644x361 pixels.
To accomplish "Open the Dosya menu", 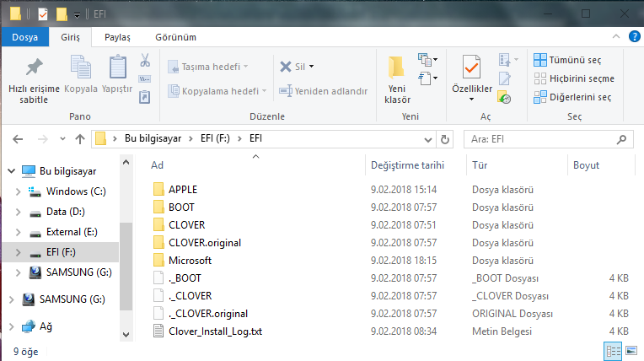I will (25, 37).
